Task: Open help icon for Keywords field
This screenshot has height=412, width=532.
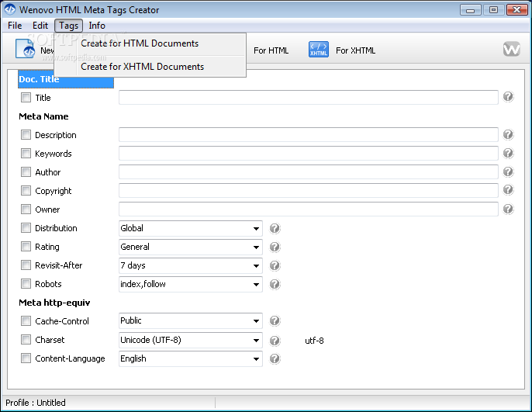Action: (x=508, y=153)
